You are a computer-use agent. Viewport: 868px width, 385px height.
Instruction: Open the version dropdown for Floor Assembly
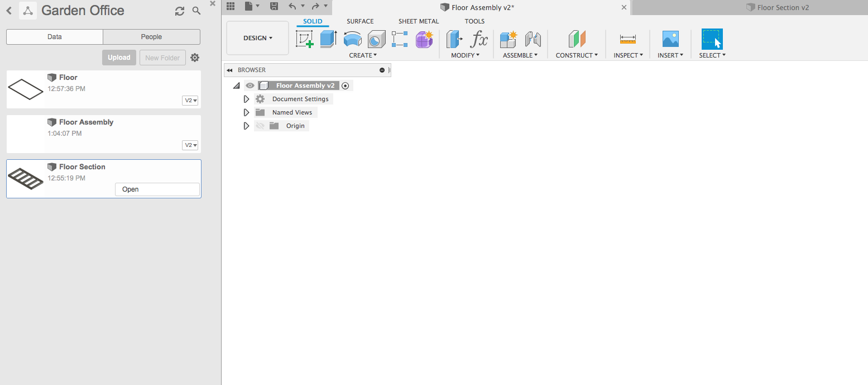(190, 145)
